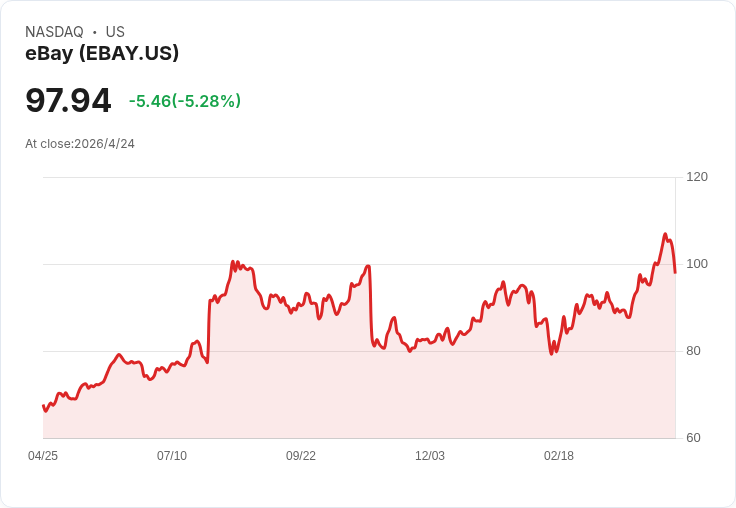Click the 80 y-axis label

pos(693,351)
